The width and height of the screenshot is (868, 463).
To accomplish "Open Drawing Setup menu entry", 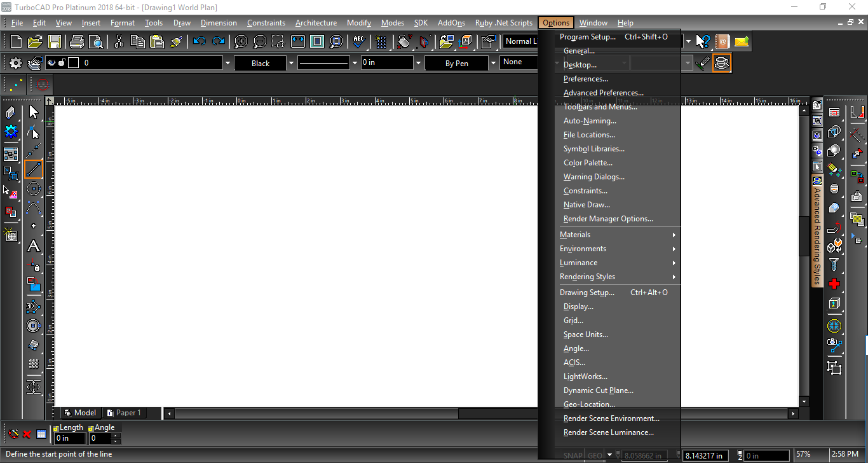I will 617,293.
